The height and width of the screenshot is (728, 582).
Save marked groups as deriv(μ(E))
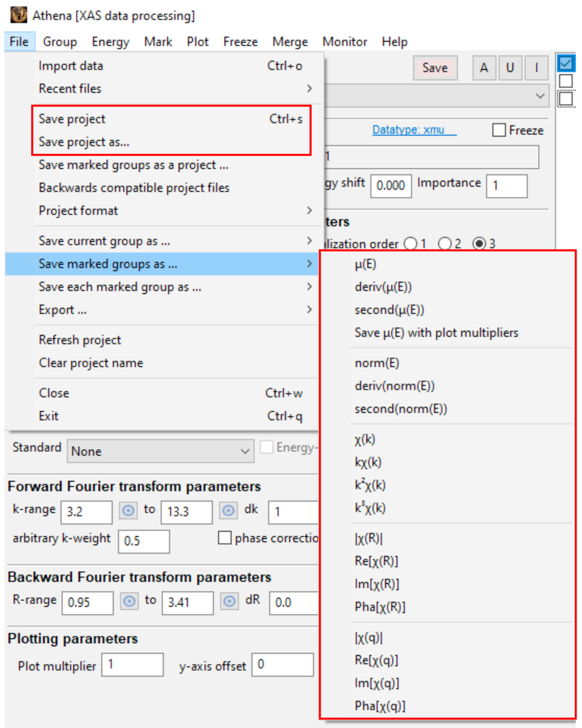448,286
